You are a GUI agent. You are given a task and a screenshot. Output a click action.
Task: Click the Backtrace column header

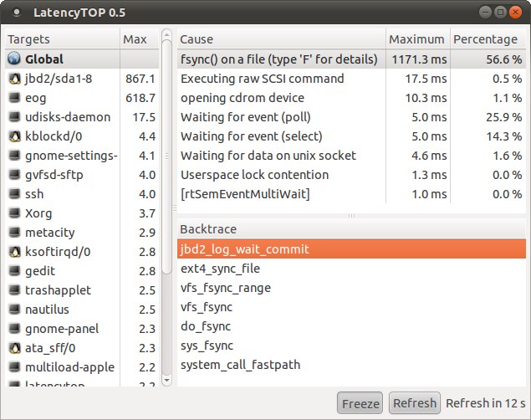[x=351, y=229]
